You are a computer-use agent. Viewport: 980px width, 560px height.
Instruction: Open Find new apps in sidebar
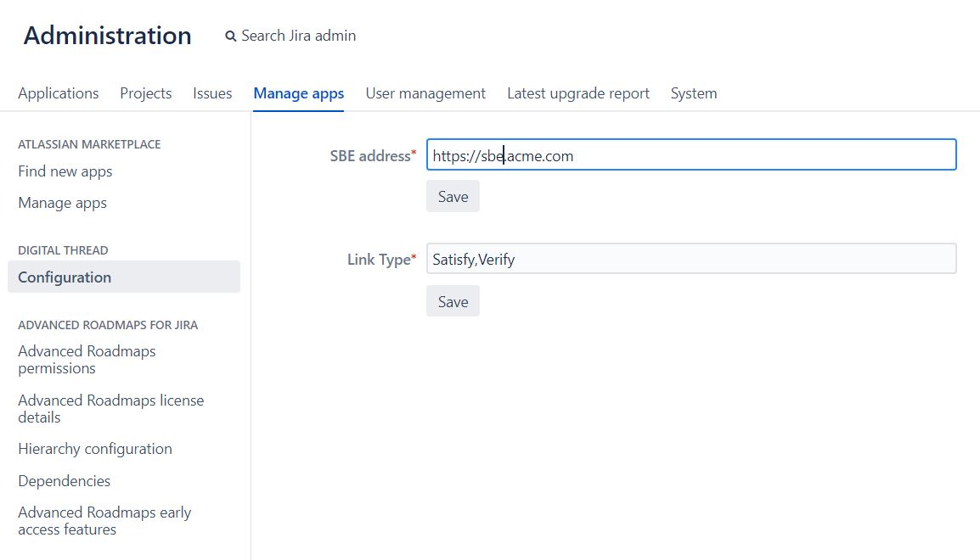point(65,171)
